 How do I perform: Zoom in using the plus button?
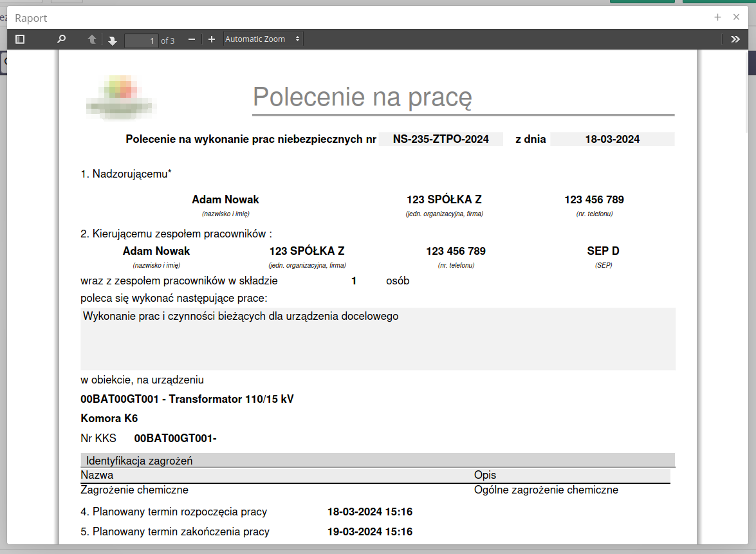click(212, 40)
